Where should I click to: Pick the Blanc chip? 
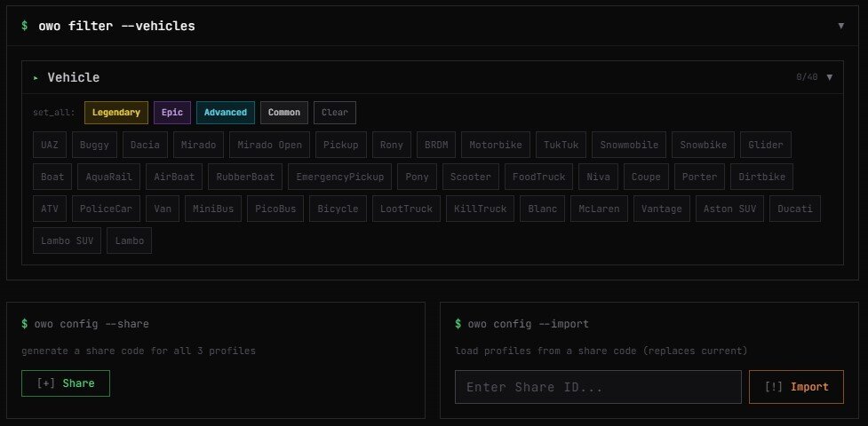(x=543, y=209)
